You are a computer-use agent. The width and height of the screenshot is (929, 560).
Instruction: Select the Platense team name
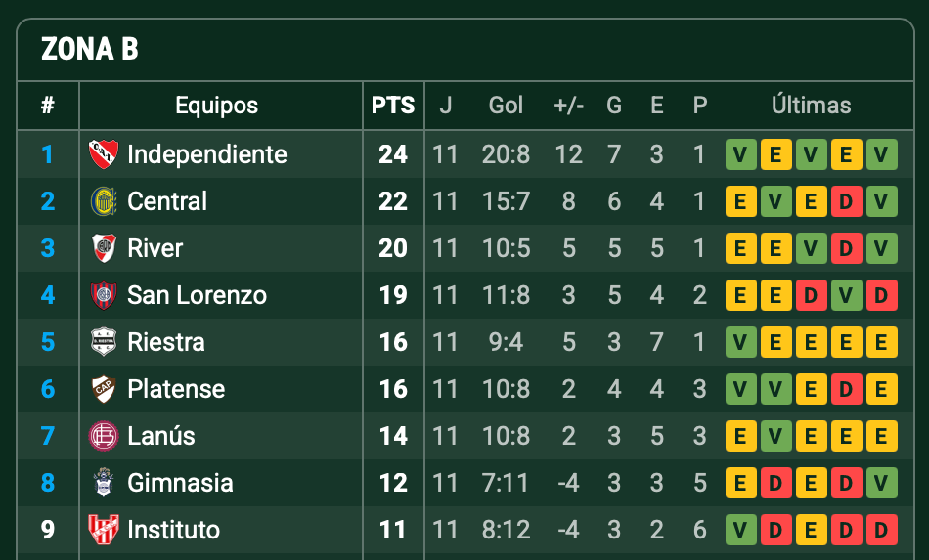(x=176, y=389)
